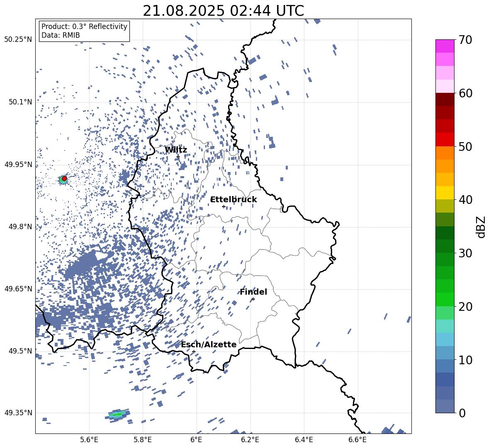This screenshot has width=491, height=448.
Task: Click the yellow colorbar band above 40
Action: click(x=445, y=193)
